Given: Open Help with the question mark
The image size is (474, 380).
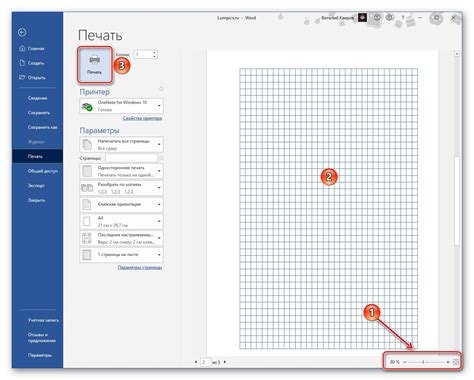Looking at the screenshot, I should tap(403, 18).
